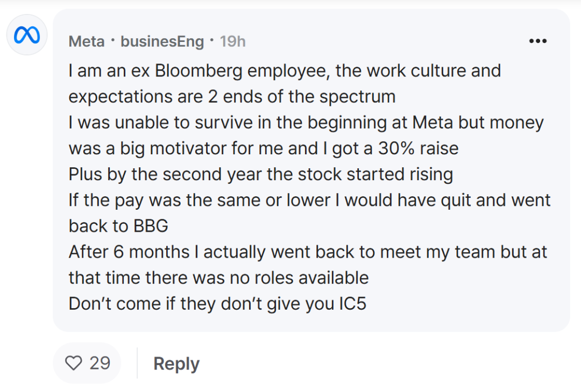The height and width of the screenshot is (392, 581).
Task: Open the three-dot more options menu
Action: [537, 41]
